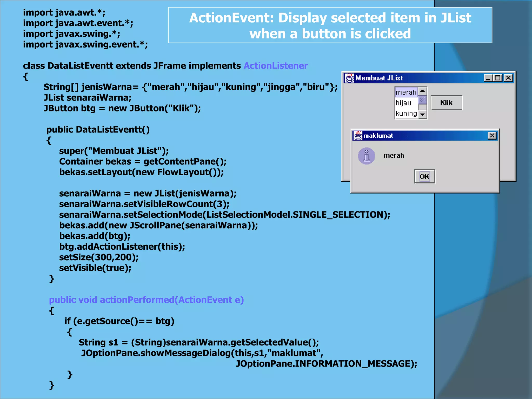The width and height of the screenshot is (532, 399).
Task: Click the 'Container bekas = getContentPane();' line
Action: pyautogui.click(x=143, y=162)
